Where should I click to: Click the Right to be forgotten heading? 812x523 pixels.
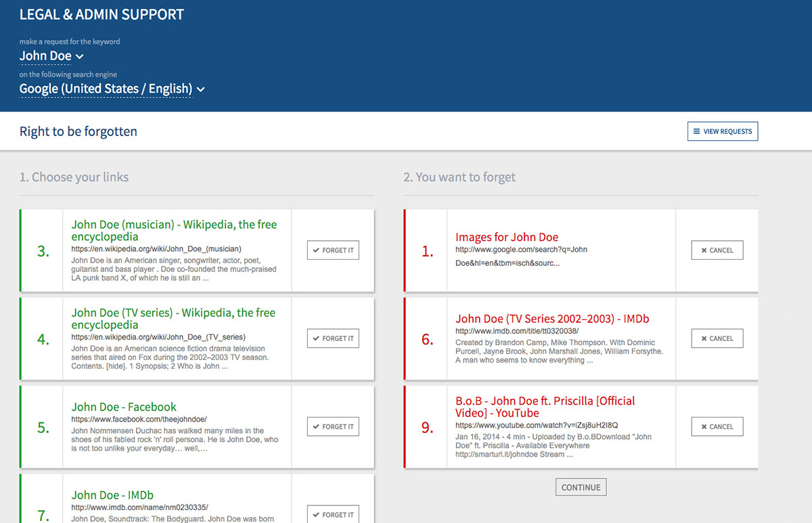(x=78, y=131)
